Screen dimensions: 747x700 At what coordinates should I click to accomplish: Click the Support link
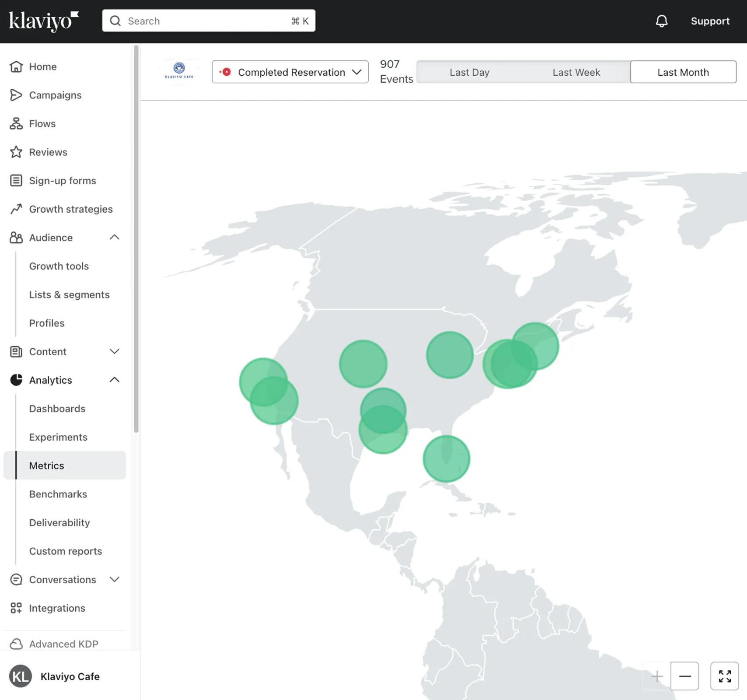pos(710,21)
